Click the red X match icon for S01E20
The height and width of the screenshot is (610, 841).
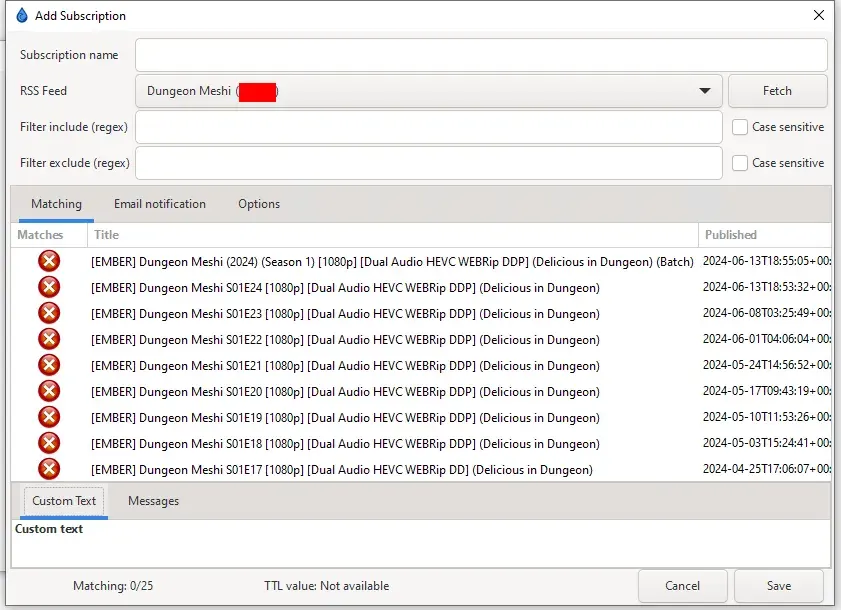49,391
